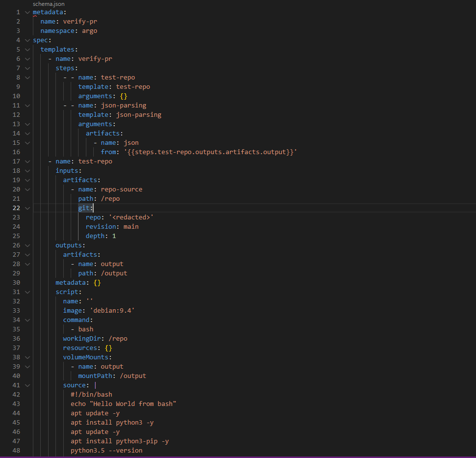Collapse inputs artifacts on line 19
The height and width of the screenshot is (458, 476).
[27, 181]
